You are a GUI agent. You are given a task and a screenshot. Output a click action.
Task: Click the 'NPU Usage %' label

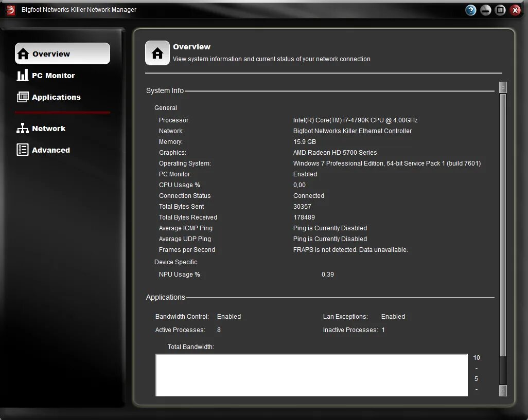pos(179,275)
